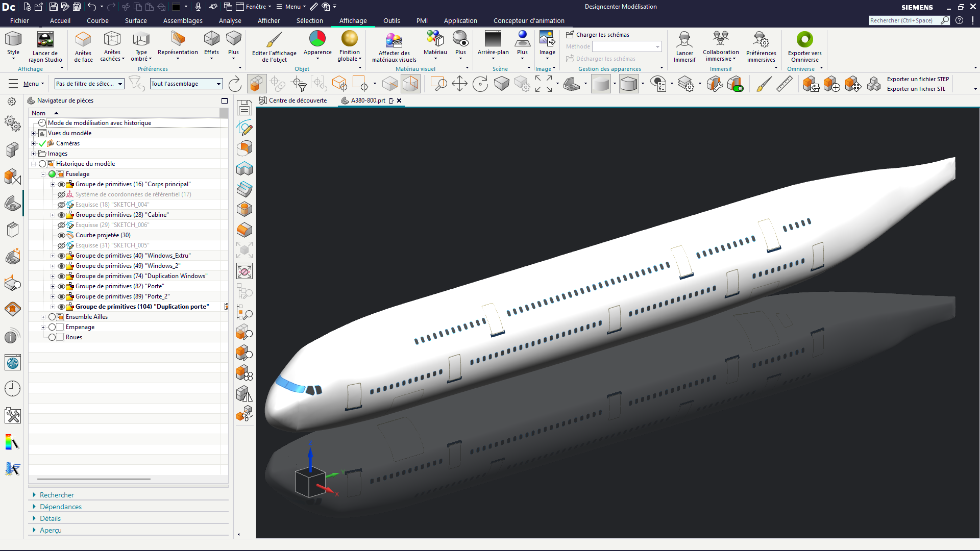
Task: Click Exporter vers Omniverse icon
Action: coord(805,39)
